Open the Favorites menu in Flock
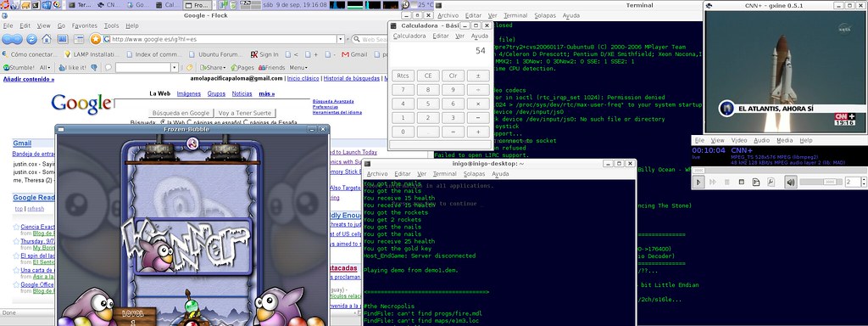868x326 pixels. [84, 25]
